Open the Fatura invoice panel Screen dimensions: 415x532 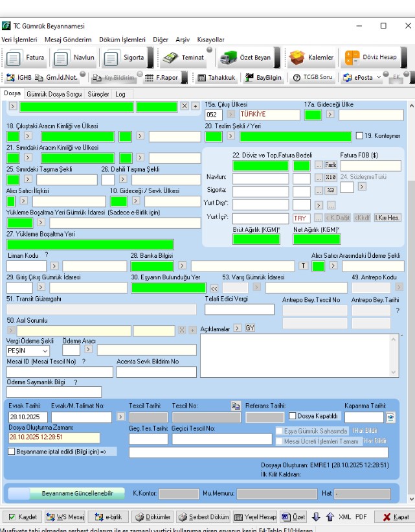27,58
